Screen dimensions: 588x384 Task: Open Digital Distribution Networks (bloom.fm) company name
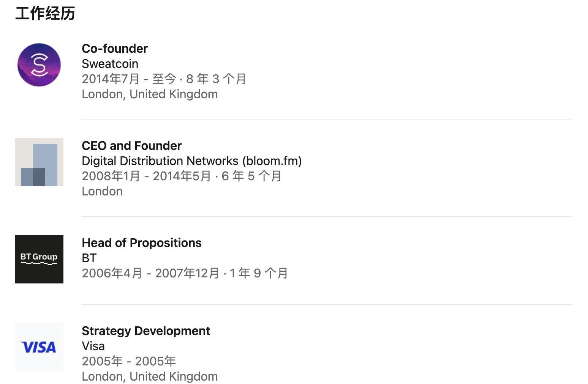point(191,161)
